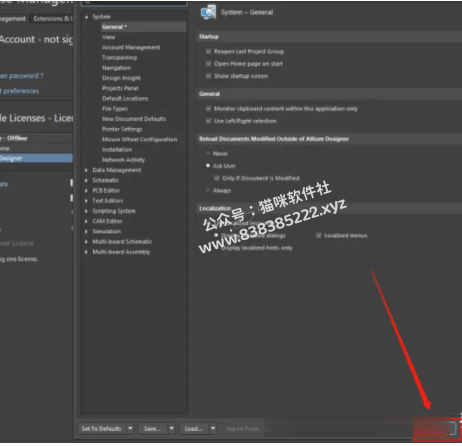The width and height of the screenshot is (462, 446).
Task: Click the Load... button
Action: click(194, 429)
